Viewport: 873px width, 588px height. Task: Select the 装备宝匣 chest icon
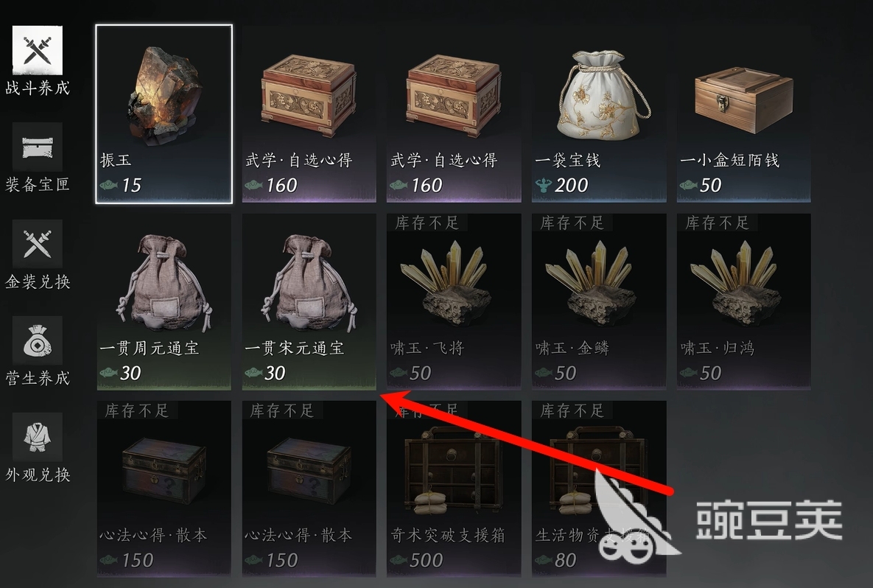[x=38, y=147]
